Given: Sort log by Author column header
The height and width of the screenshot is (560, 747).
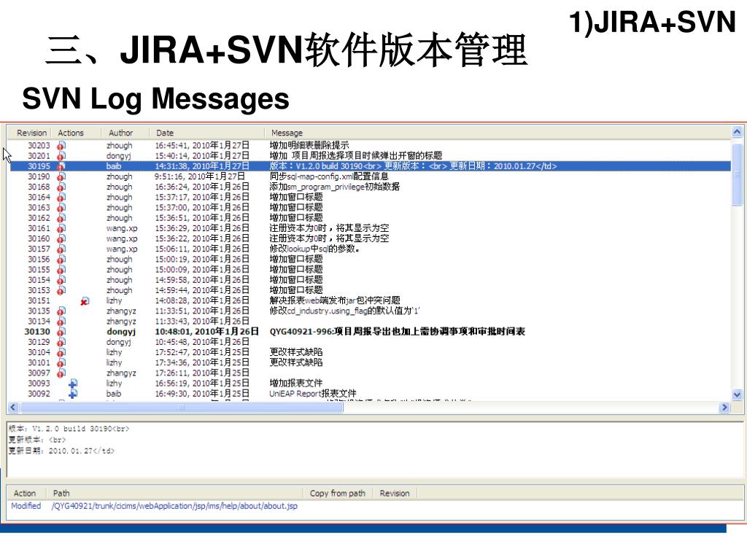Looking at the screenshot, I should coord(120,133).
